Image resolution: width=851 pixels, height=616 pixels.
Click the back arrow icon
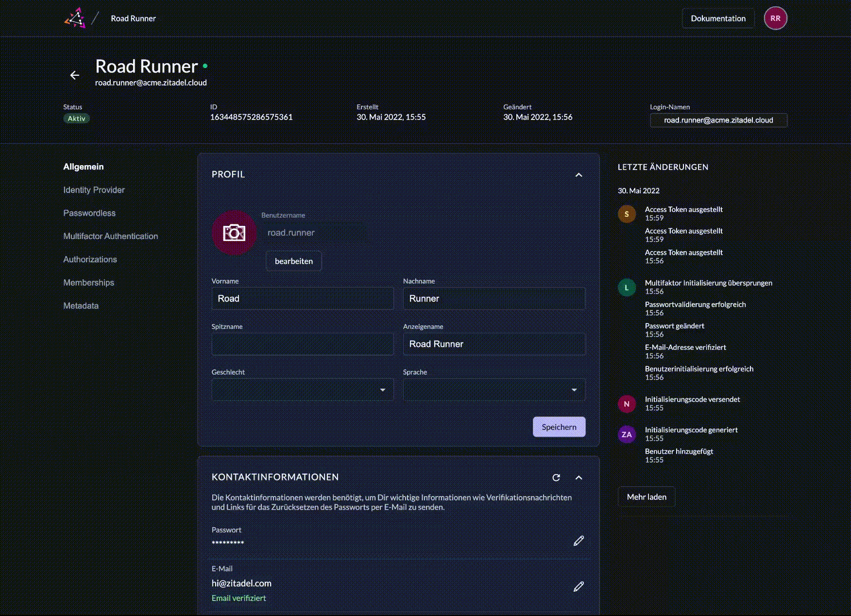pyautogui.click(x=74, y=75)
